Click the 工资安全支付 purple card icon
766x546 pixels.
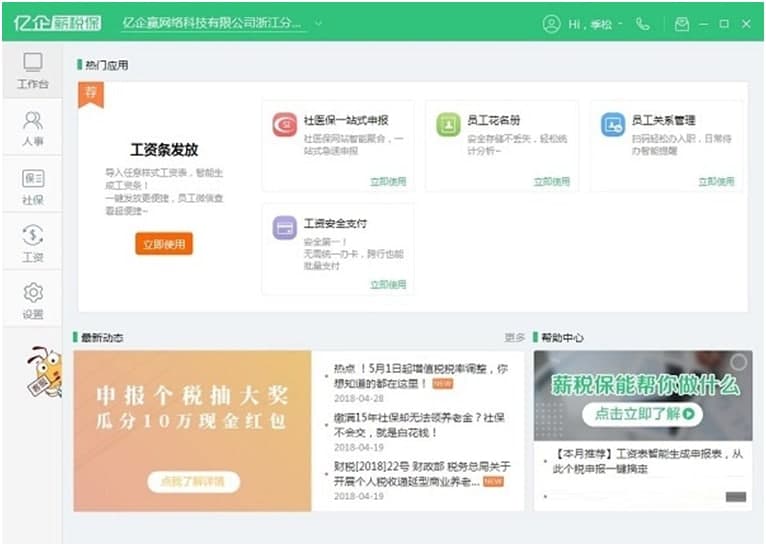(285, 228)
